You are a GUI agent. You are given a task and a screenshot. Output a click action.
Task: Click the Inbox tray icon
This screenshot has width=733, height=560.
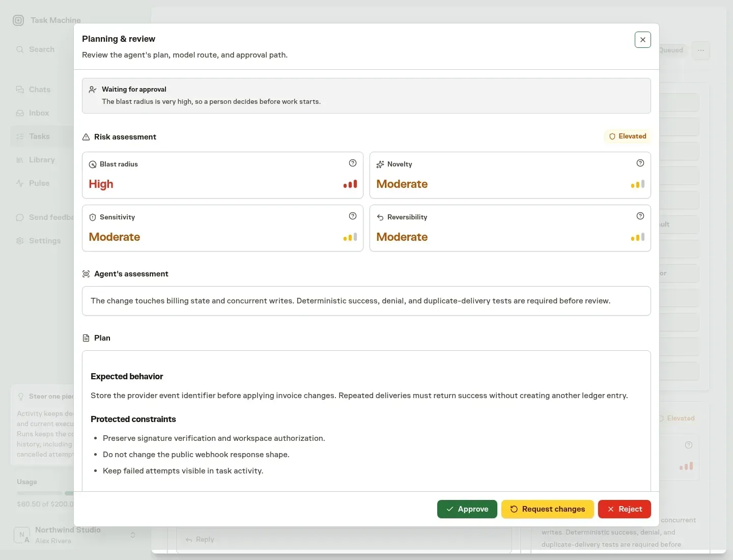(x=20, y=113)
